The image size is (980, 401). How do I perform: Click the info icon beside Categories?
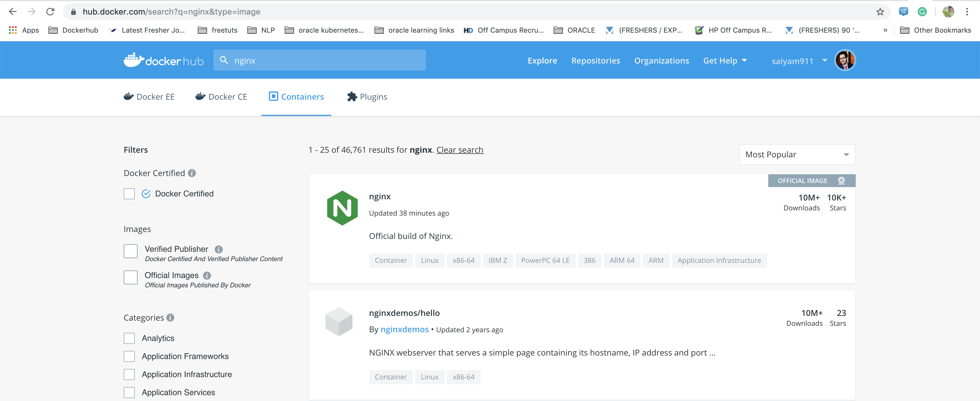click(x=170, y=317)
